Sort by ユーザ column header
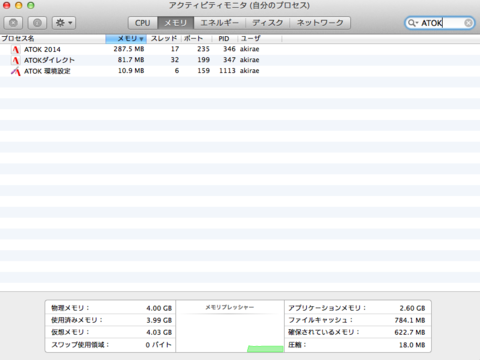The height and width of the screenshot is (360, 480). 260,39
